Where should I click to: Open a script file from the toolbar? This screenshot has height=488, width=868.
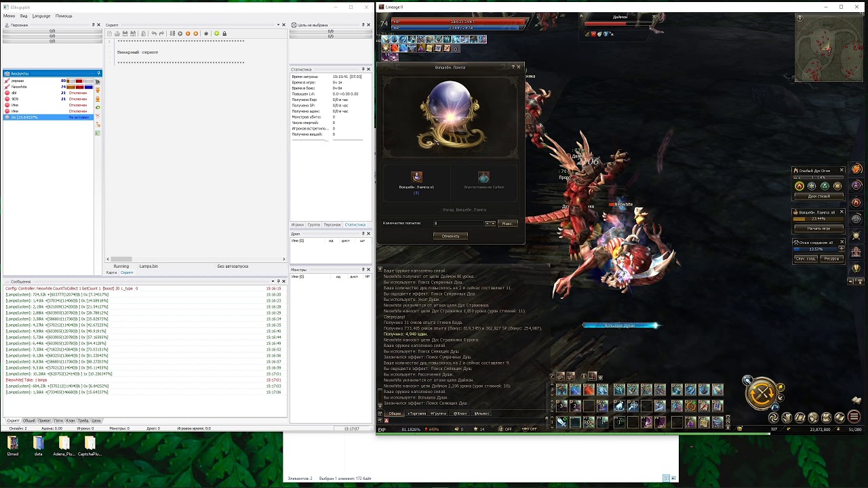tap(117, 33)
